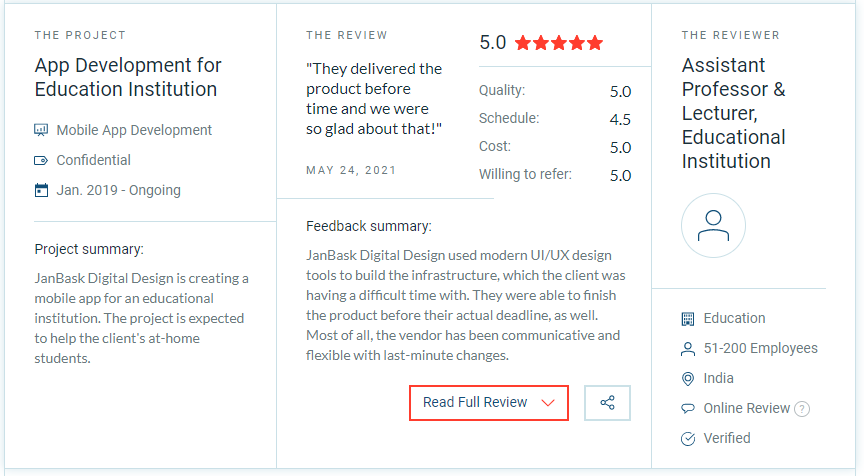Click the Verified checkmark icon

tap(687, 439)
